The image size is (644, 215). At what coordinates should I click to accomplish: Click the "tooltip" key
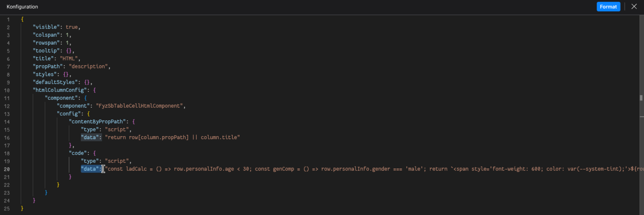pos(46,51)
